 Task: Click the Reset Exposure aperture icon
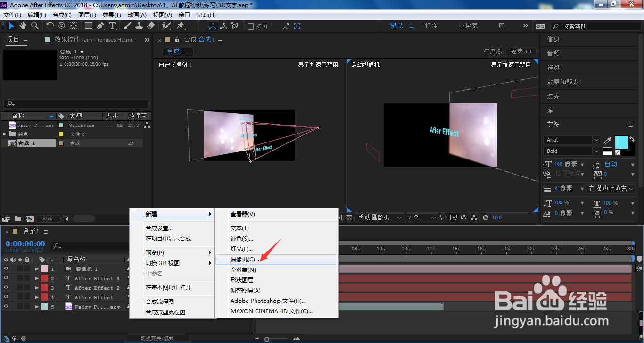pos(486,218)
